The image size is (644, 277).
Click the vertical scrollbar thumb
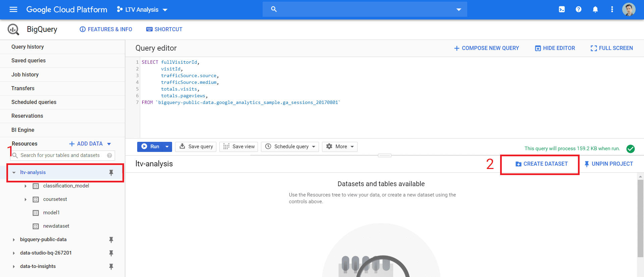tap(641, 218)
